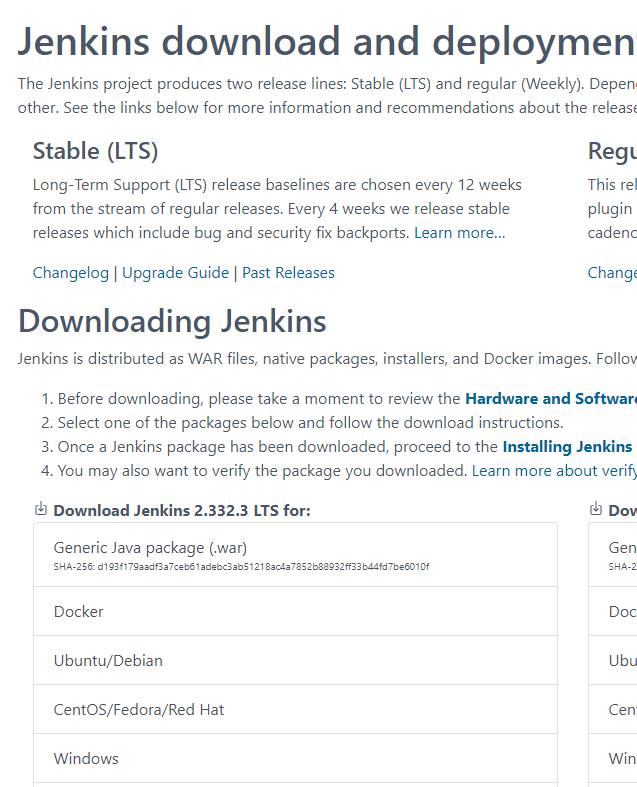Select the cut-off Ubuntu entry in the right column
Viewport: 637px width, 787px height.
[x=622, y=661]
